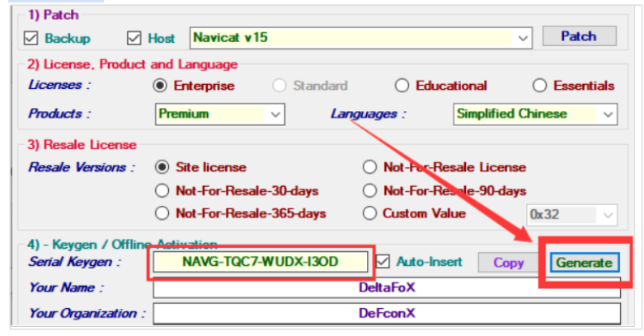Select the Enterprise license radio button
Screen dimensions: 644x336
160,86
